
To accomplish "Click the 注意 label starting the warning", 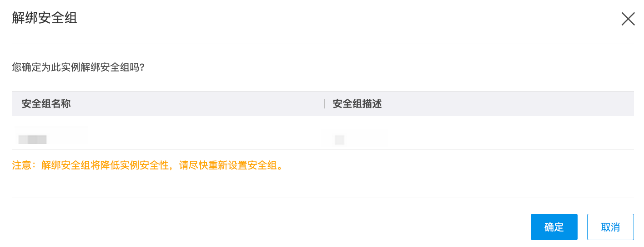I will coord(21,165).
